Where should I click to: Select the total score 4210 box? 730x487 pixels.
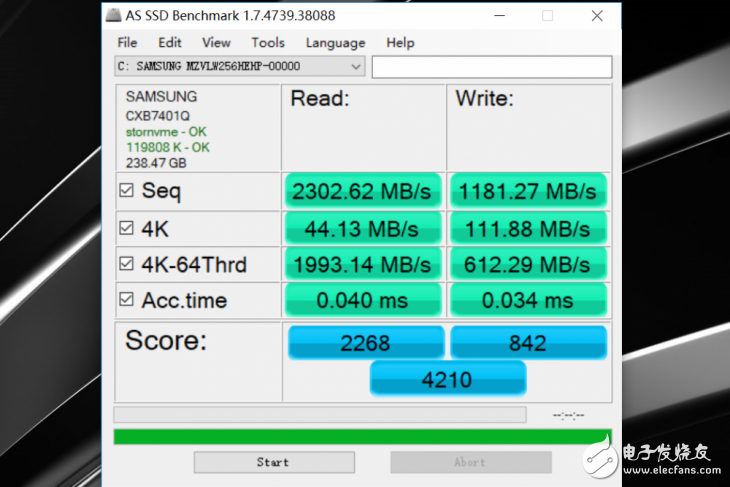click(447, 379)
